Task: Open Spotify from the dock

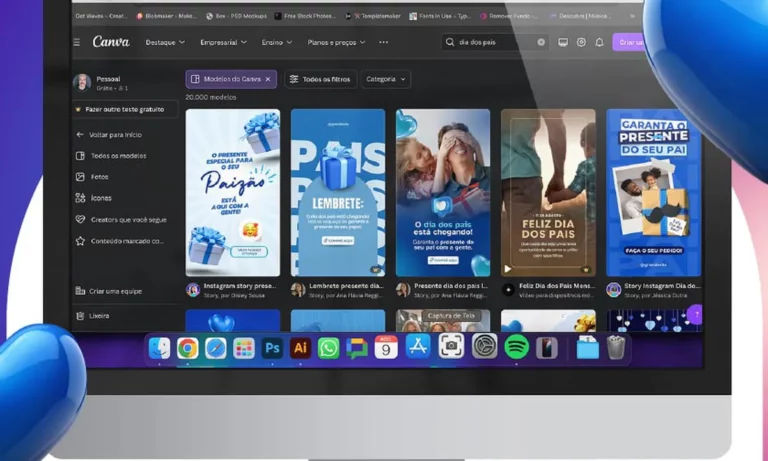Action: point(516,347)
